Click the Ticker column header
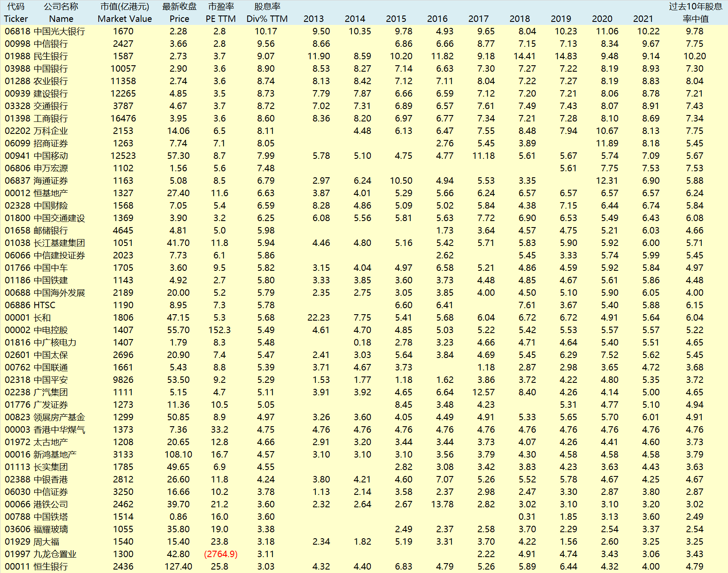Viewport: 728px width, 573px height. [16, 19]
